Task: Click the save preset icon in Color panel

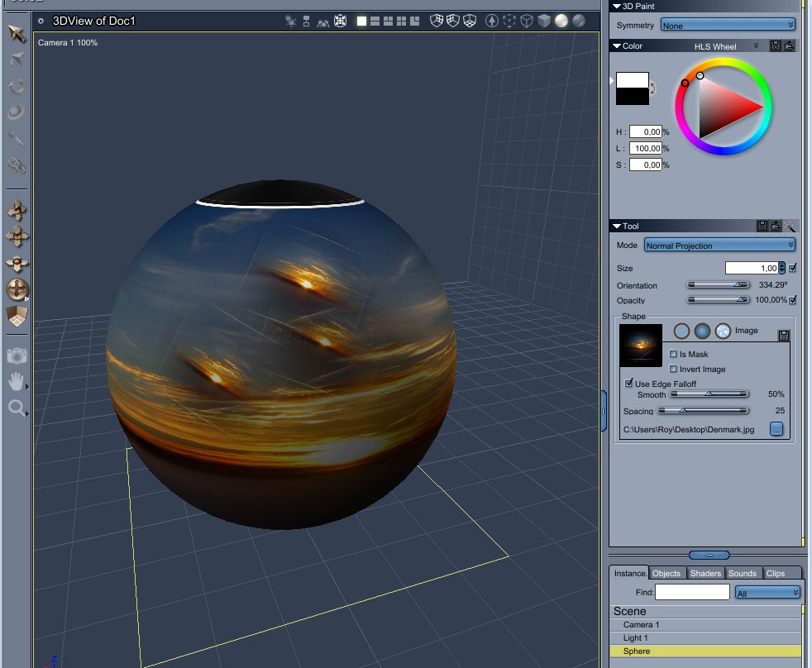Action: (776, 46)
